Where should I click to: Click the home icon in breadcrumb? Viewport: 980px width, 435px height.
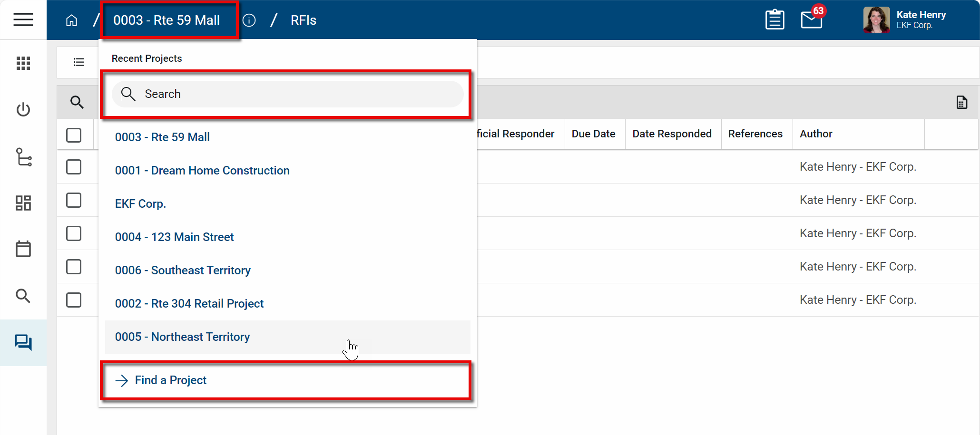tap(71, 20)
